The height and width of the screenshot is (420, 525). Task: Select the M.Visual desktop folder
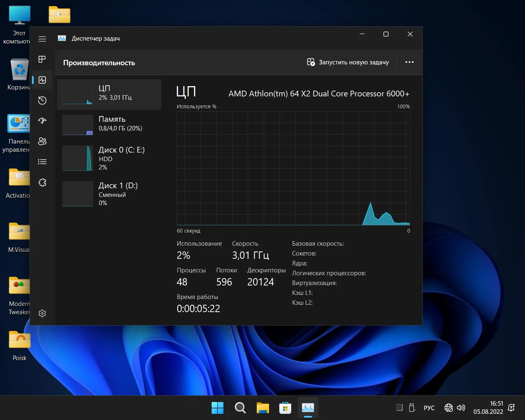click(x=19, y=237)
